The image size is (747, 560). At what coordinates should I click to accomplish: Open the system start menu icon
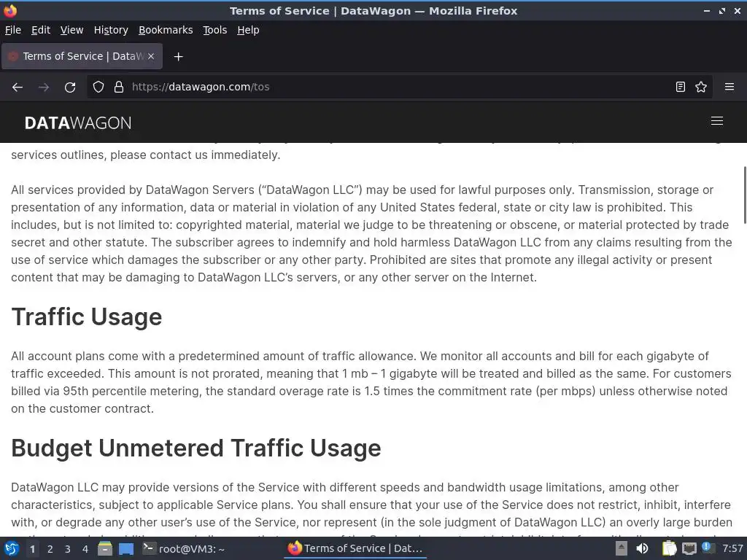pos(12,548)
